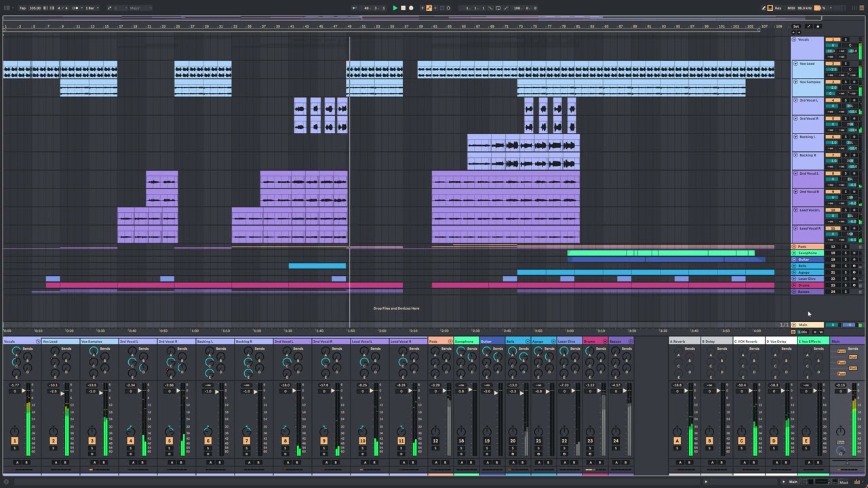The width and height of the screenshot is (868, 488).
Task: Solo the E Vox Effects return
Action: (806, 448)
